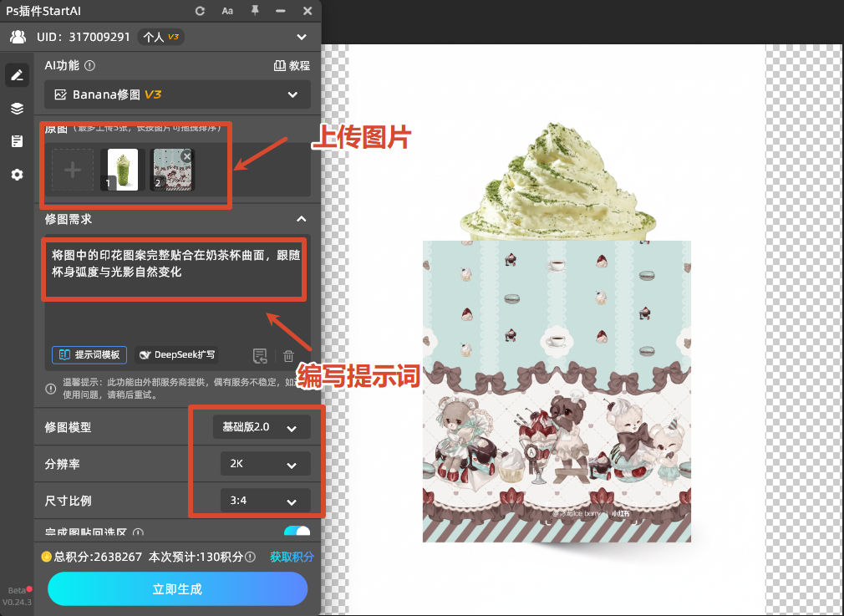This screenshot has height=616, width=844.
Task: Open the 教程 tutorial link
Action: 292,66
